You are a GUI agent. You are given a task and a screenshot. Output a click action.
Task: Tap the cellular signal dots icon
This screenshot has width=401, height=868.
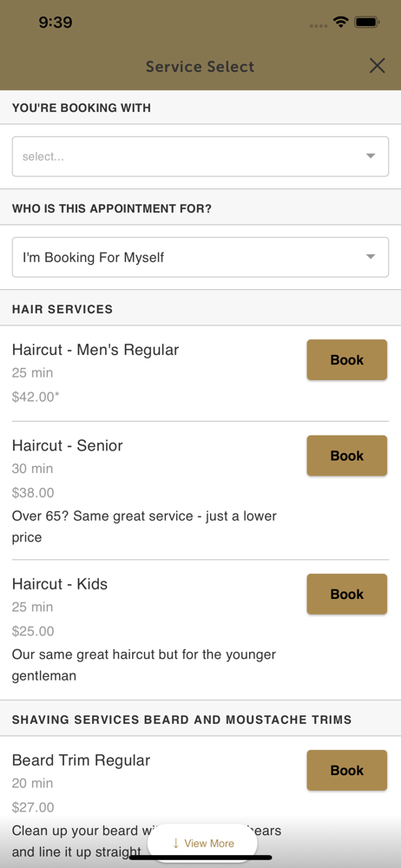click(319, 25)
